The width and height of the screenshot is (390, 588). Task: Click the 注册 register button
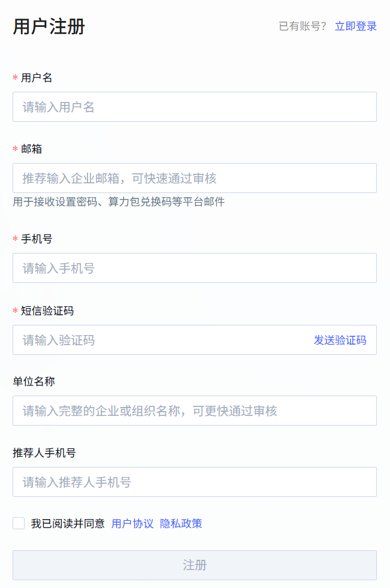tap(194, 565)
